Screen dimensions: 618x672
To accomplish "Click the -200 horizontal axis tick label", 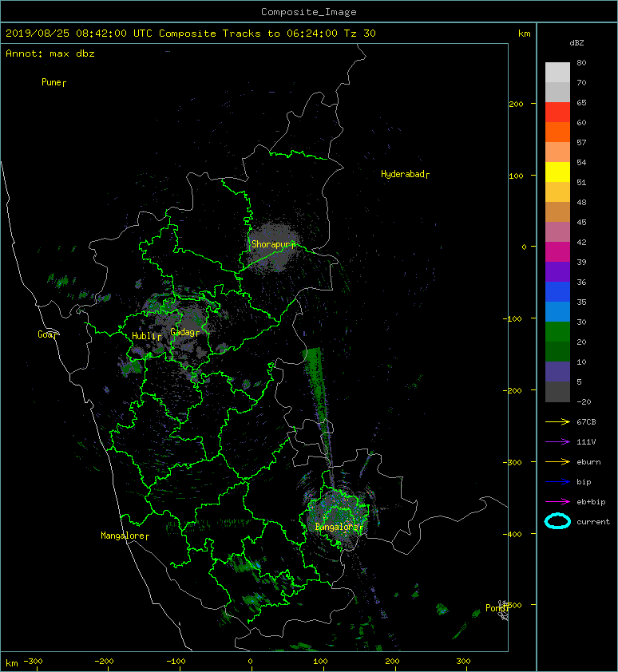I will (x=105, y=662).
